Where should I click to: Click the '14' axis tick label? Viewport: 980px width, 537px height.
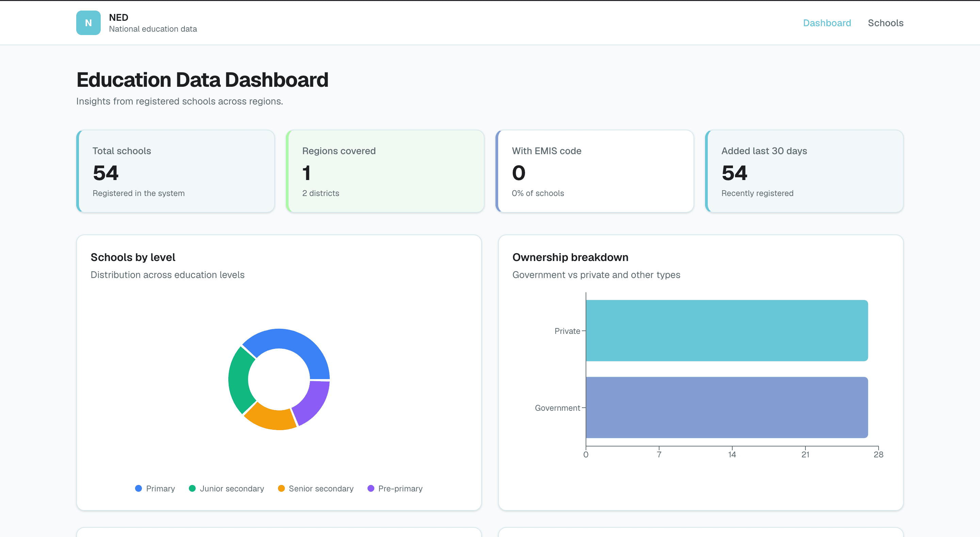732,454
